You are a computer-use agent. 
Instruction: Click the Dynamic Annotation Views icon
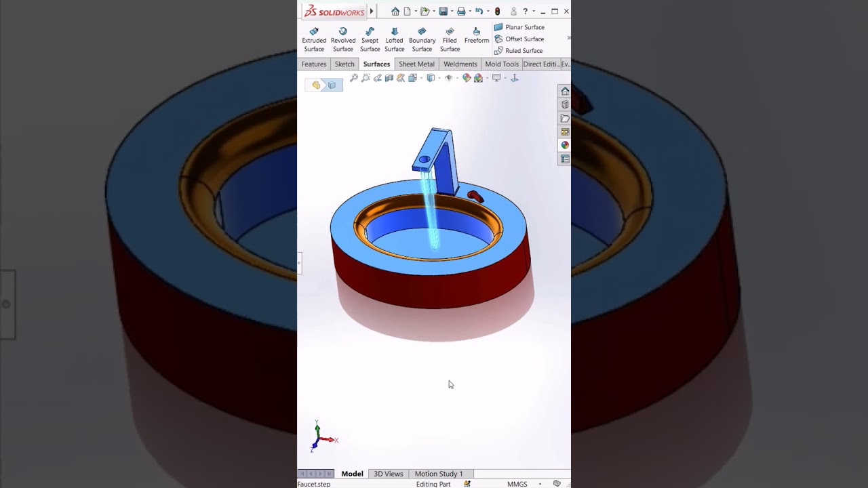[401, 78]
